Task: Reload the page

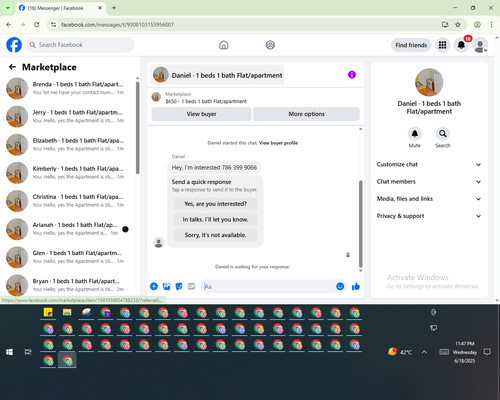Action: pyautogui.click(x=37, y=25)
